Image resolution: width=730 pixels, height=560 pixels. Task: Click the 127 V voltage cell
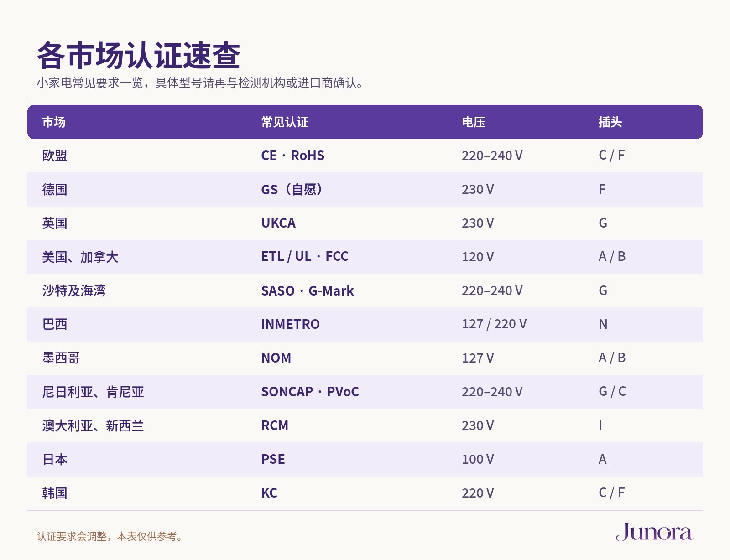click(x=478, y=358)
